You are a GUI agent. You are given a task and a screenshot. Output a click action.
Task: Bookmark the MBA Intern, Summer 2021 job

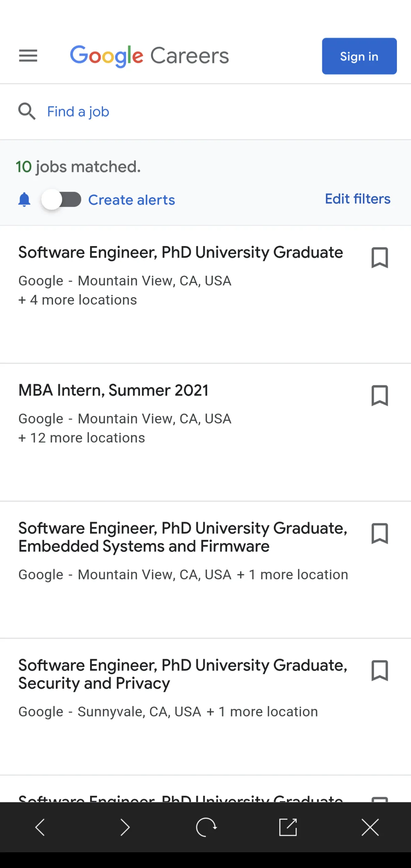(x=379, y=395)
